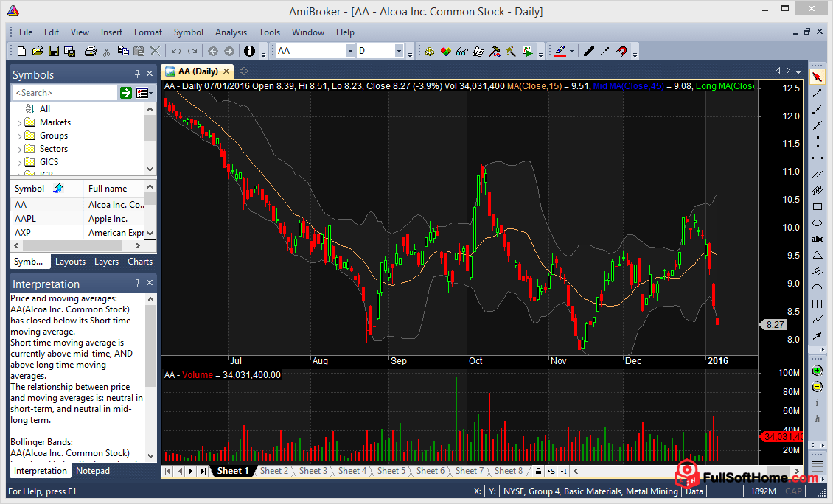Click the New document toolbar icon
This screenshot has width=833, height=504.
point(21,51)
